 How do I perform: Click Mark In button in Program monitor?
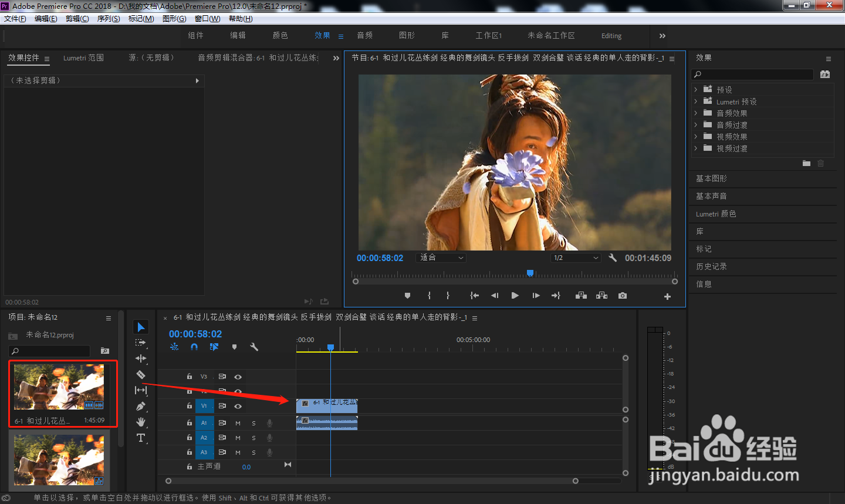(x=429, y=296)
